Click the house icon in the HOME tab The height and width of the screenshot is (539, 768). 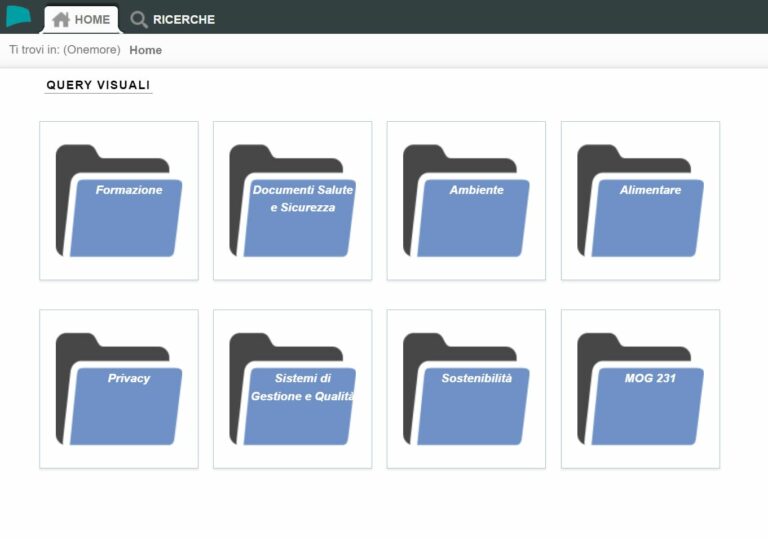[61, 19]
